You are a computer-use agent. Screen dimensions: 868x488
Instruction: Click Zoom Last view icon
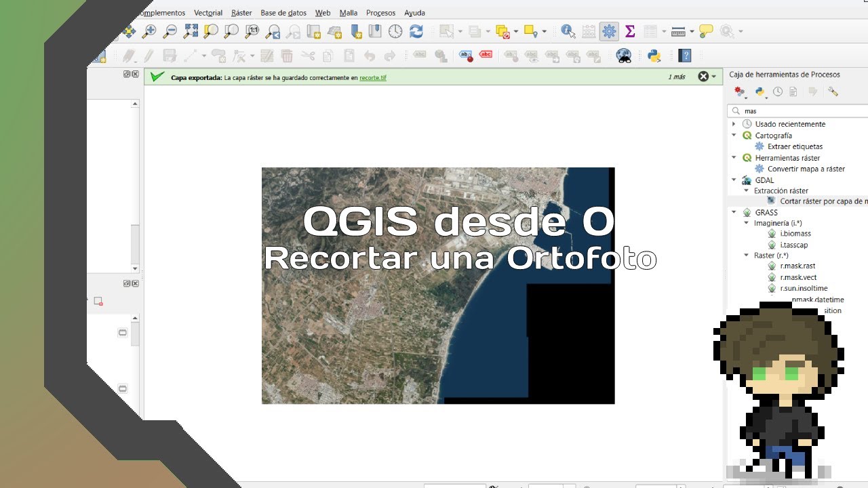tap(273, 31)
